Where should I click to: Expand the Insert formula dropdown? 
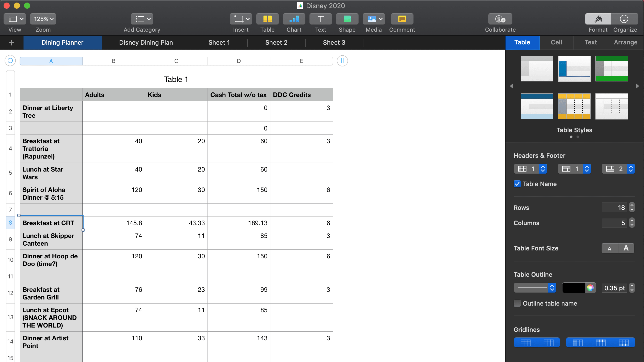(241, 19)
